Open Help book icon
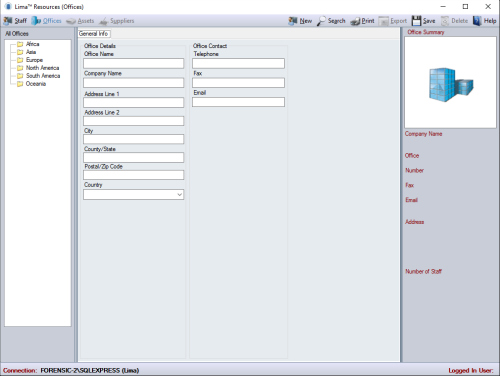The image size is (500, 376). pos(477,21)
